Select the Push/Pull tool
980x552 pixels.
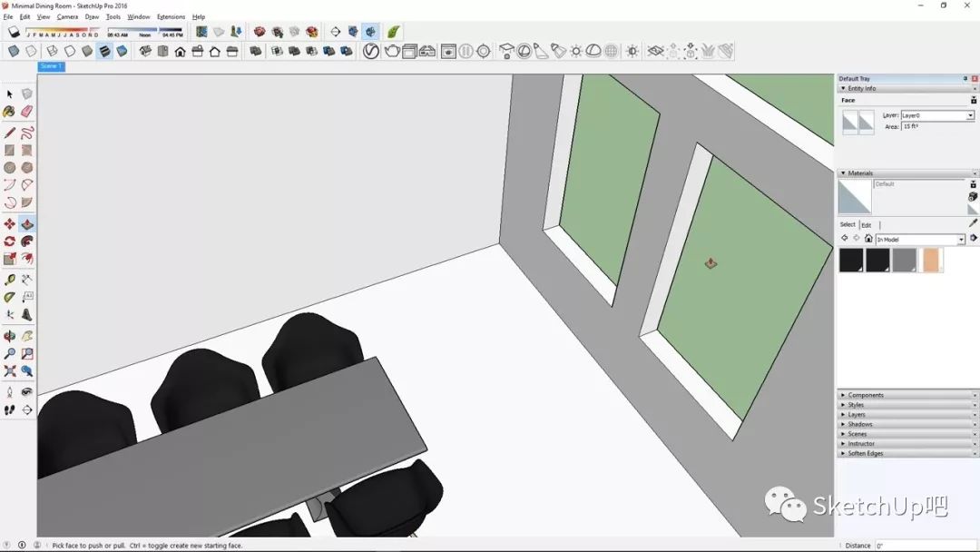pyautogui.click(x=27, y=224)
